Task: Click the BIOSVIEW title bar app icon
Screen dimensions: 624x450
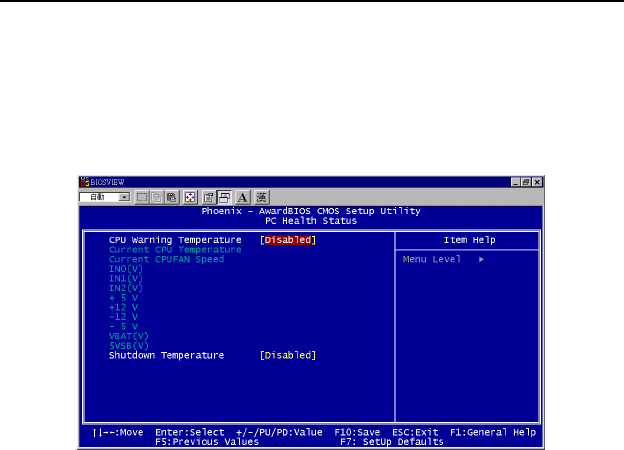Action: [x=85, y=182]
